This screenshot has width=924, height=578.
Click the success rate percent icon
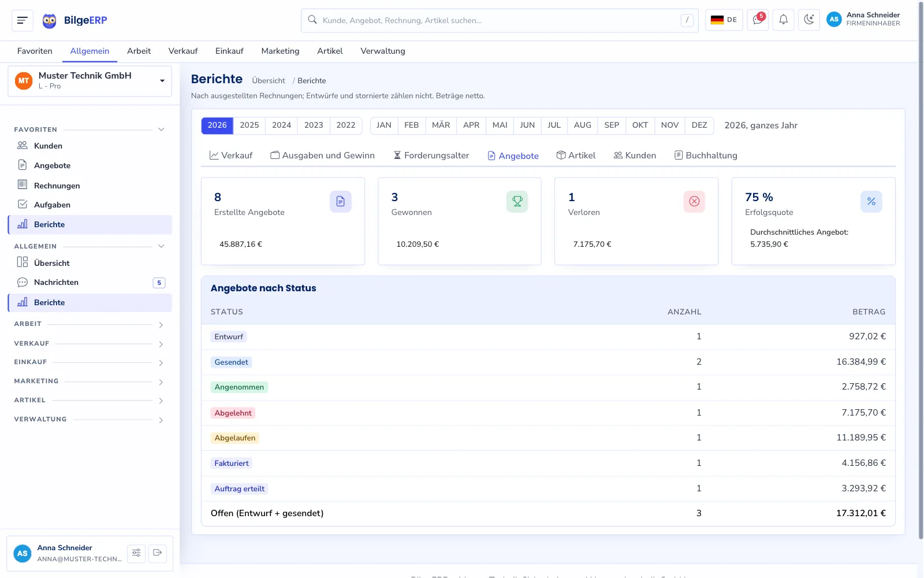(x=871, y=201)
